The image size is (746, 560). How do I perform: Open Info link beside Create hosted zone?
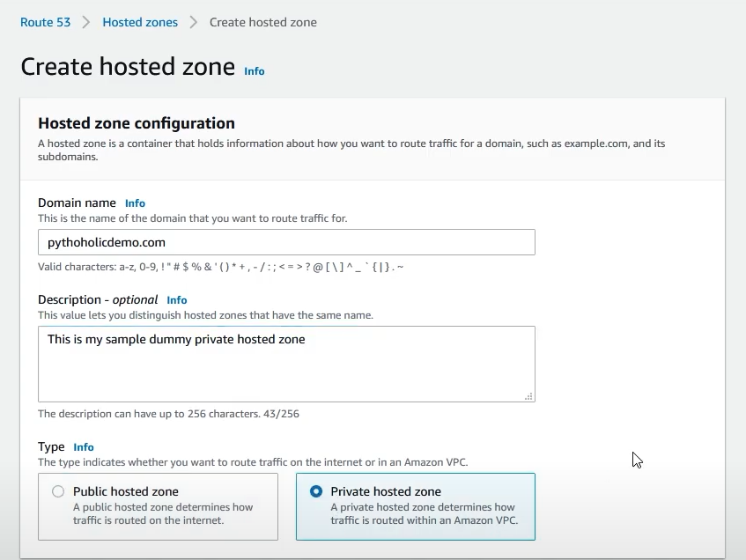tap(254, 71)
